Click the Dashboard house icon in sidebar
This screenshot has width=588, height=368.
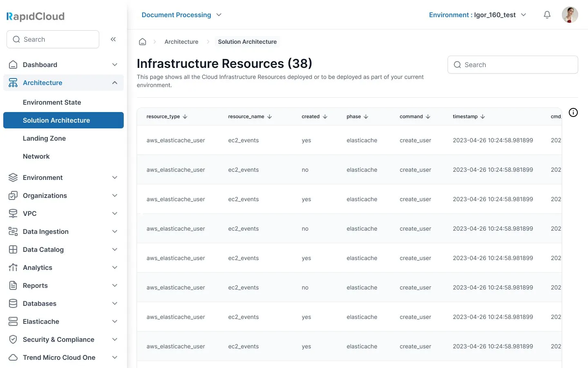coord(13,65)
